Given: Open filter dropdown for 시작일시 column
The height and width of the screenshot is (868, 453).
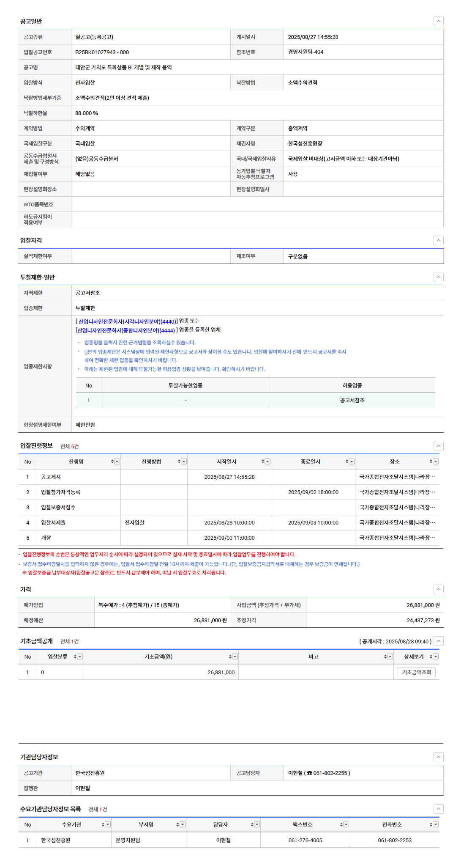Looking at the screenshot, I should (267, 461).
